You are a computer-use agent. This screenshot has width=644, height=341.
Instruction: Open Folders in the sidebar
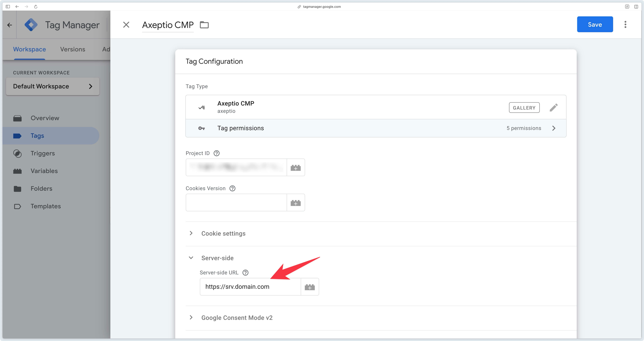[51, 189]
